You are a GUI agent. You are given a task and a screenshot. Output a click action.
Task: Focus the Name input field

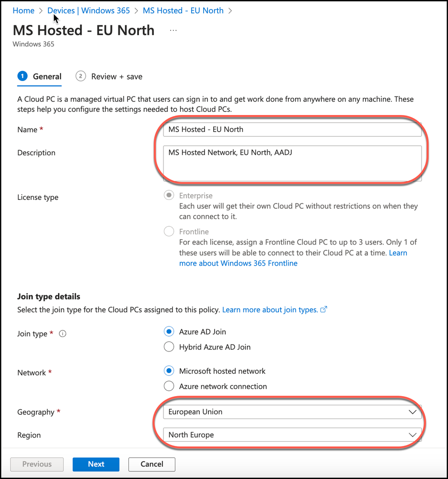(292, 129)
